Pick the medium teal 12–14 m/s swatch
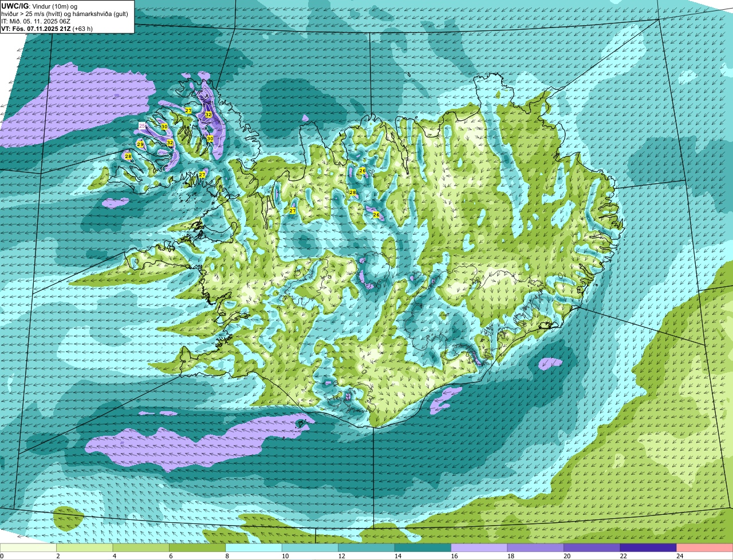Image resolution: width=733 pixels, height=560 pixels. click(368, 547)
